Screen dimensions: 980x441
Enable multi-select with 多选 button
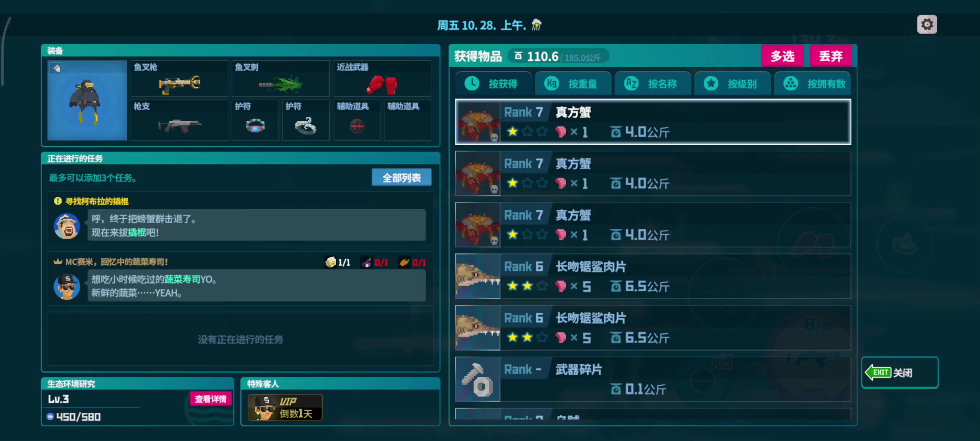coord(782,56)
